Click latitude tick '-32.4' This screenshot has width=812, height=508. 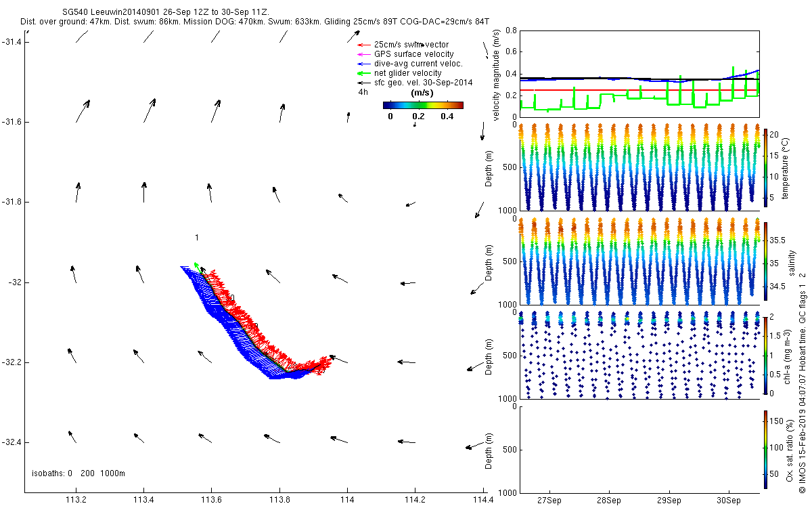click(11, 442)
